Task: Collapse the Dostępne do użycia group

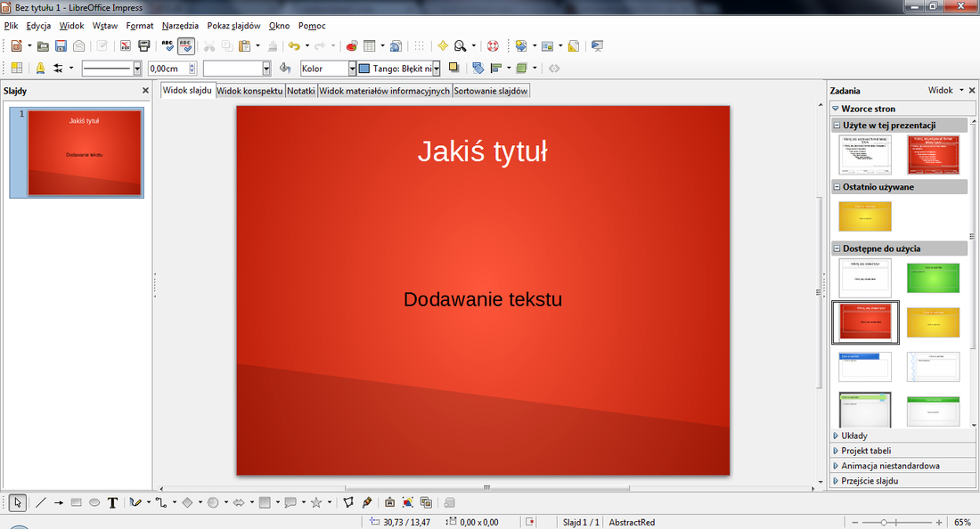Action: pos(837,248)
